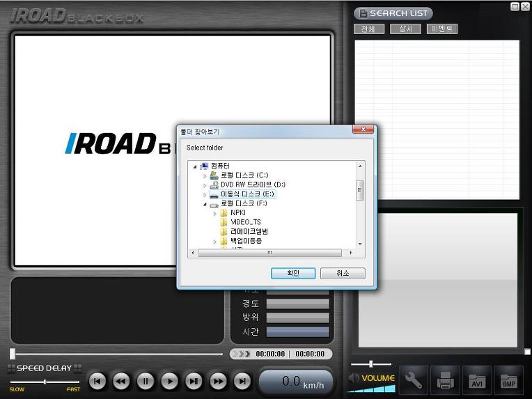Select the 전체 tab in search list

point(369,29)
